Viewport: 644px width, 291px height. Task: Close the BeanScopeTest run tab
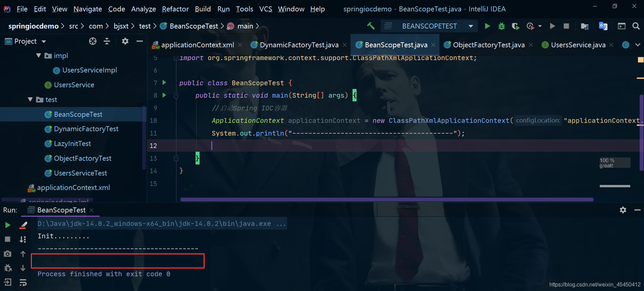coord(91,210)
